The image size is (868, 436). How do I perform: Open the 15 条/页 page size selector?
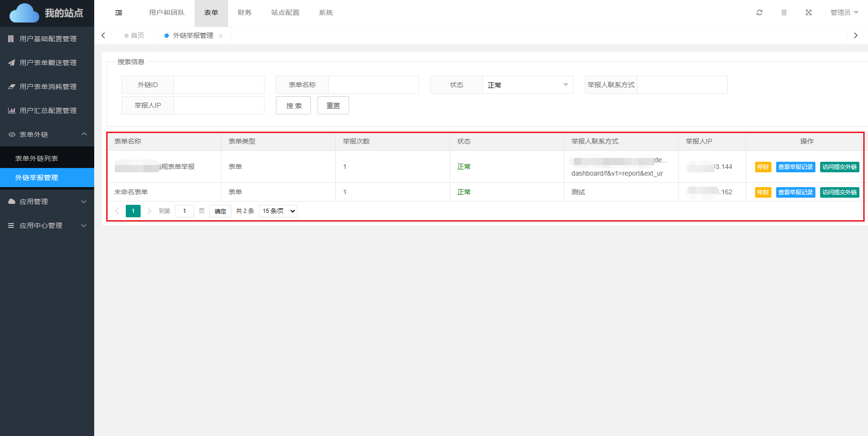tap(278, 211)
